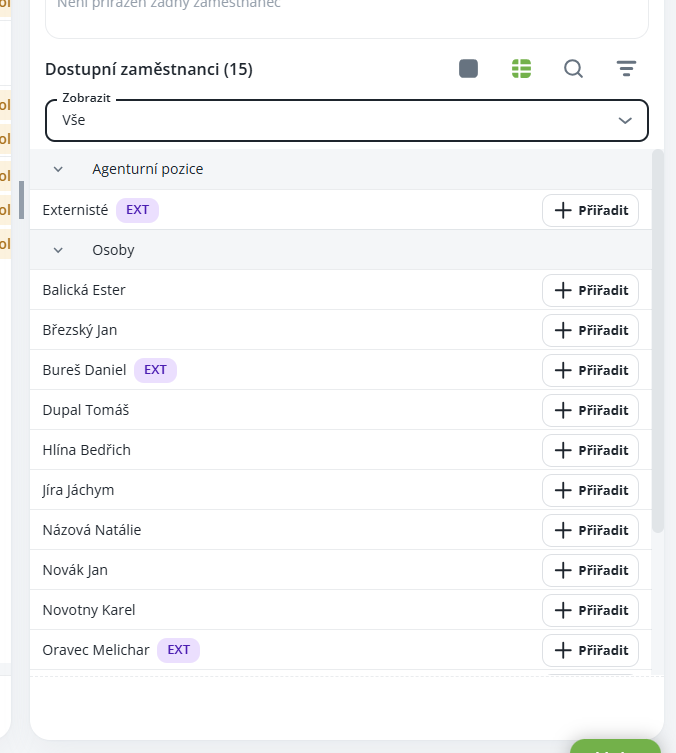676x753 pixels.
Task: Click the EXT badge next to Oravec Melichar
Action: click(x=178, y=650)
